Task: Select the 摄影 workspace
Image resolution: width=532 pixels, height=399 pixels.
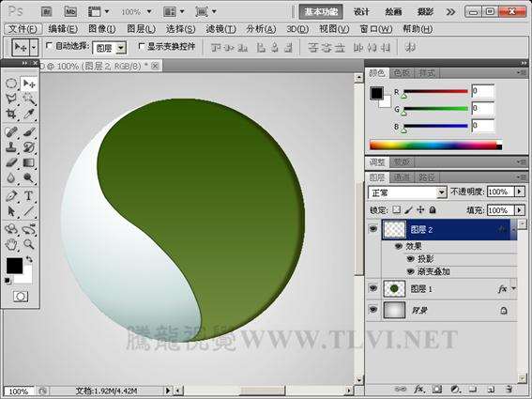Action: pos(425,12)
